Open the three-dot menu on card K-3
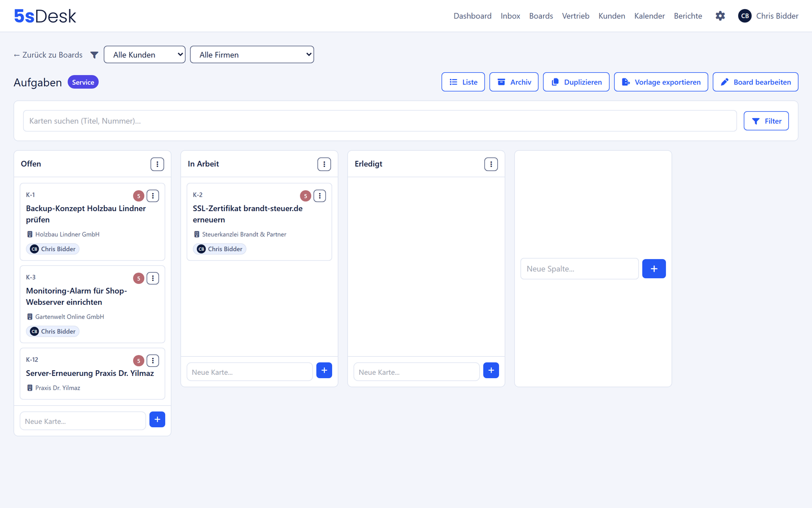Image resolution: width=812 pixels, height=508 pixels. click(153, 278)
